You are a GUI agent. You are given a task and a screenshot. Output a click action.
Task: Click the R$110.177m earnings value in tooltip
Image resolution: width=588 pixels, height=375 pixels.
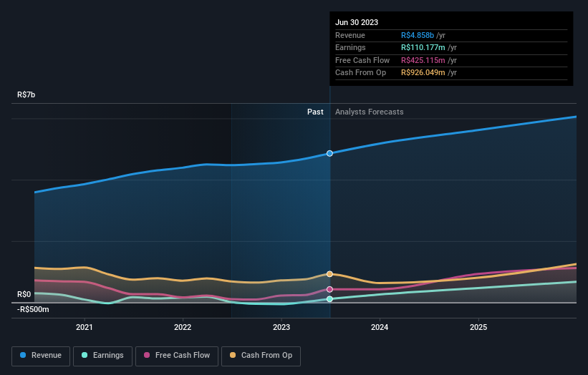(x=423, y=47)
